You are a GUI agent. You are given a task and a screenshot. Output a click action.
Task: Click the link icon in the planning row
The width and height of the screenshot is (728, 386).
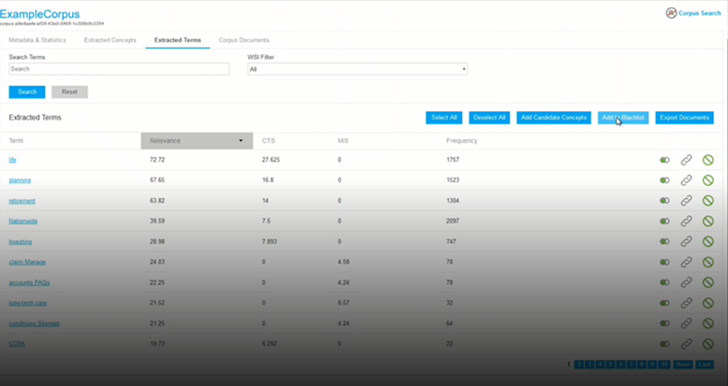tap(686, 180)
